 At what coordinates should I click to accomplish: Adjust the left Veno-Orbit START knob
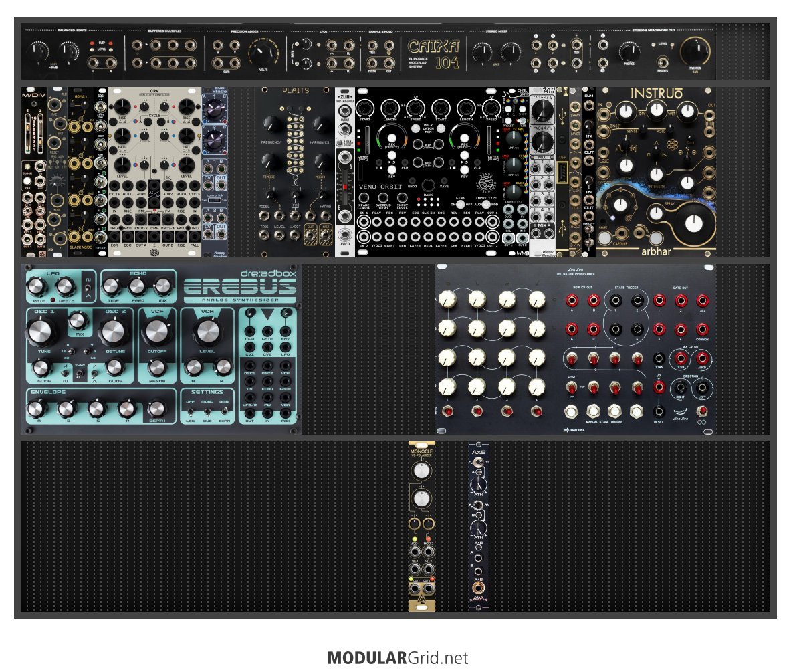click(365, 108)
